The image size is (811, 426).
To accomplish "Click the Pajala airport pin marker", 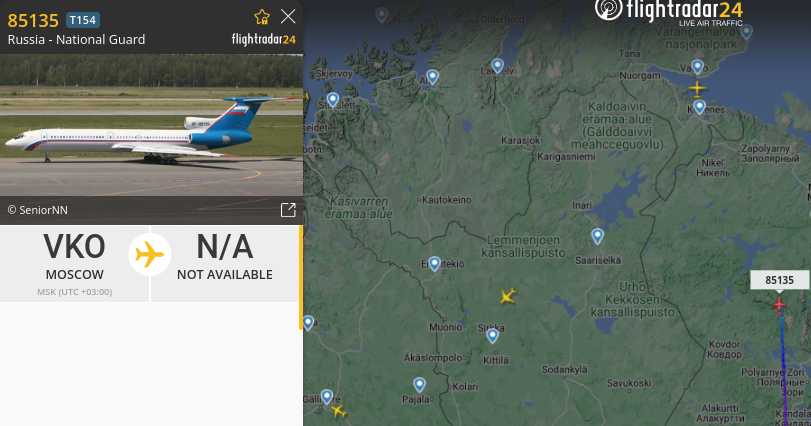I will click(x=419, y=384).
